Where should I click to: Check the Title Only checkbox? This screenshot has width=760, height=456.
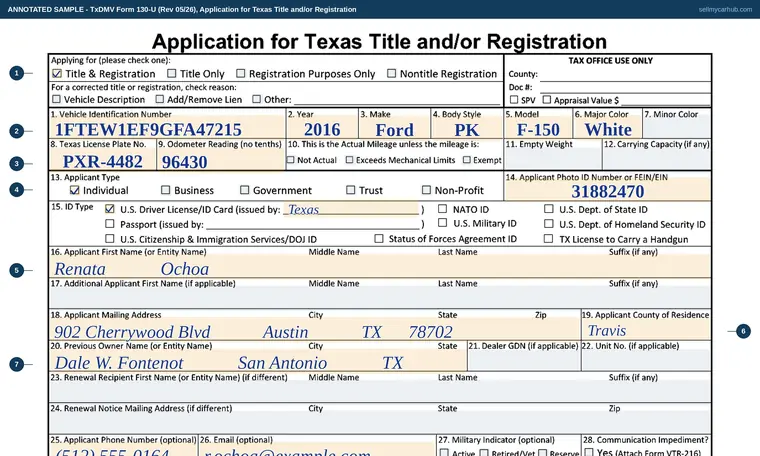coord(171,73)
